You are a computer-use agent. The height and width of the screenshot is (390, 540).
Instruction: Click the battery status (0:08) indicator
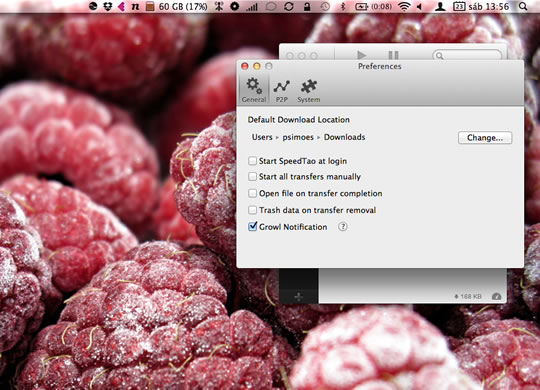pos(373,6)
